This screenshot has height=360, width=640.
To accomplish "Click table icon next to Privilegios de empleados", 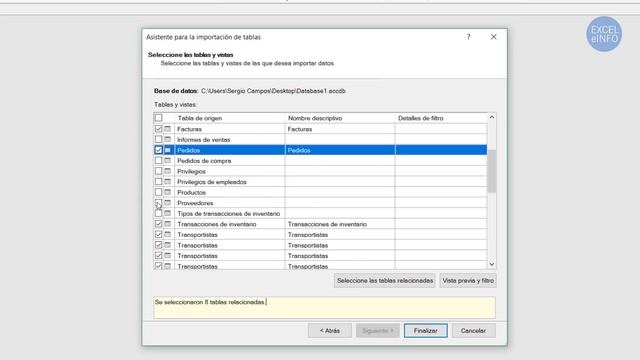I will point(168,182).
